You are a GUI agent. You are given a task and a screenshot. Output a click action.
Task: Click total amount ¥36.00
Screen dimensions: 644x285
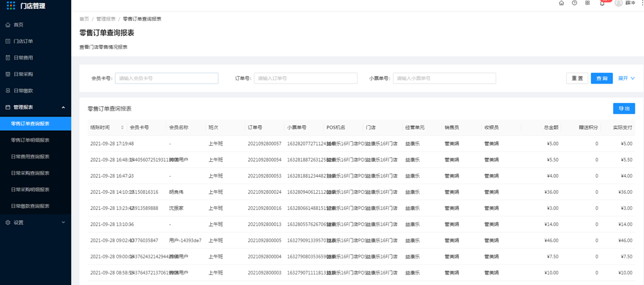551,192
